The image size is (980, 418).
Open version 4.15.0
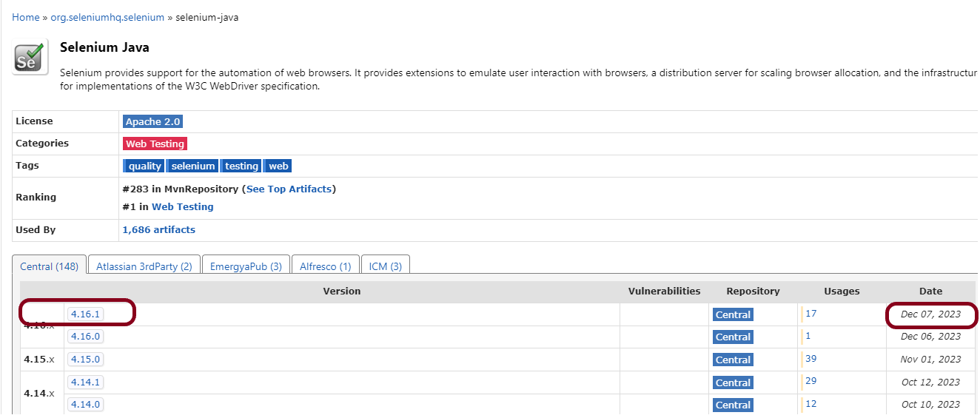(x=85, y=360)
